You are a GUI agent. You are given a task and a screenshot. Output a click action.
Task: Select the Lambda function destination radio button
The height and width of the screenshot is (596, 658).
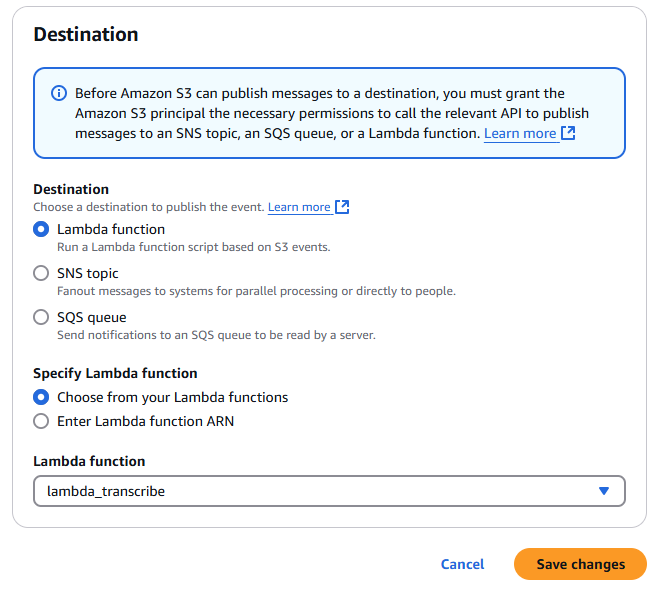(41, 229)
